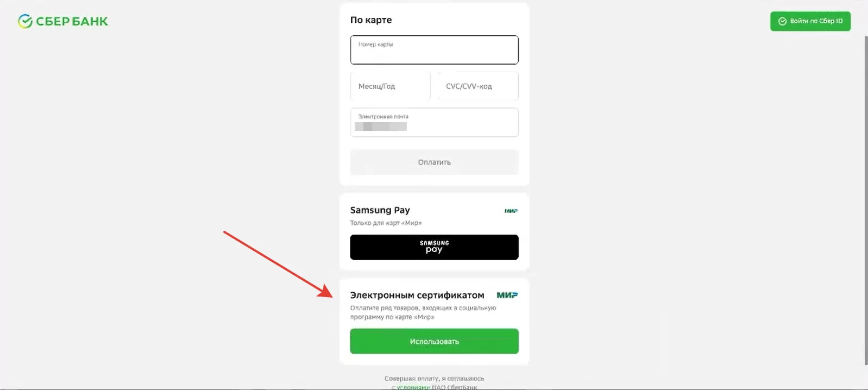Click the Только для карт «Мир» note
This screenshot has width=868, height=390.
click(x=386, y=223)
